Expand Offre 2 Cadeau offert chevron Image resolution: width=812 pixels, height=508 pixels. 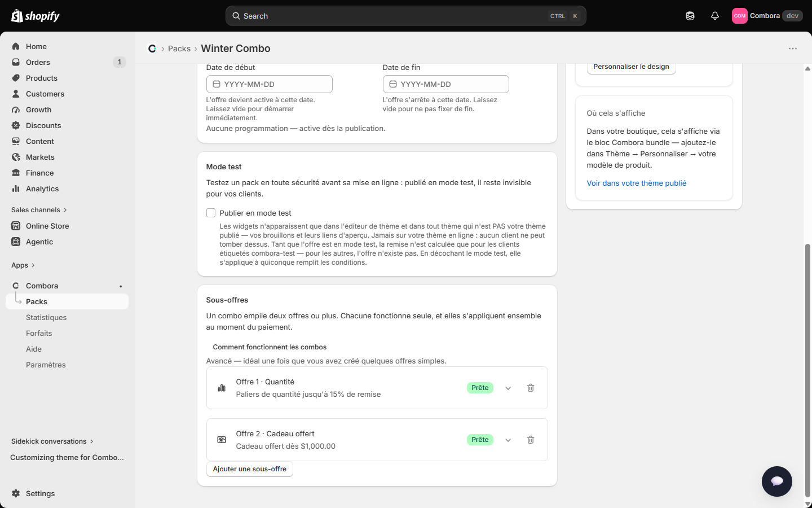(x=508, y=440)
